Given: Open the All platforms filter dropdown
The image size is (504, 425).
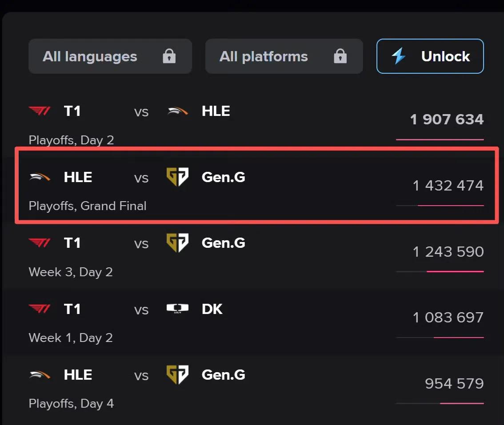Looking at the screenshot, I should 284,56.
